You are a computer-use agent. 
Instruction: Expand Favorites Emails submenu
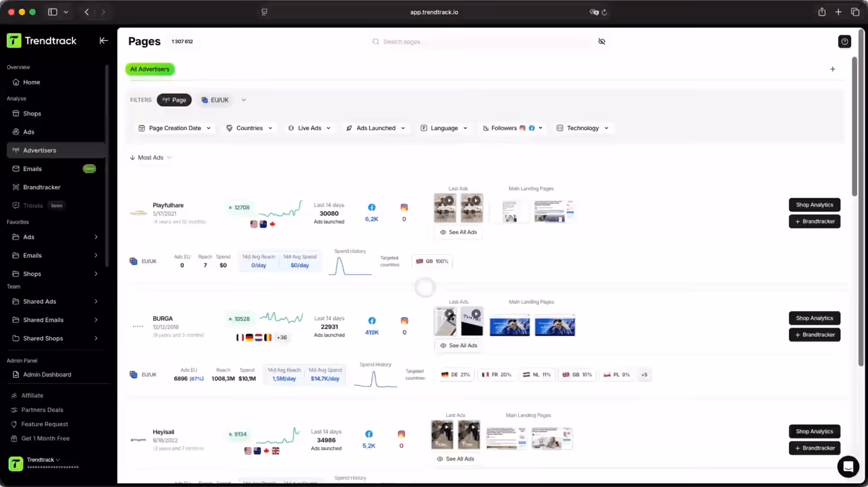coord(96,256)
